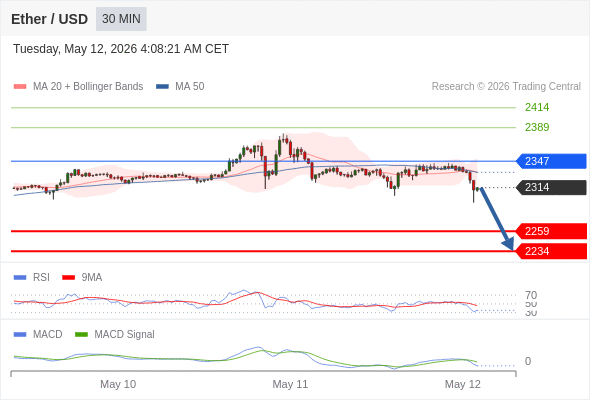Click the MA 50 legend blue swatch
590x400 pixels.
pyautogui.click(x=162, y=87)
